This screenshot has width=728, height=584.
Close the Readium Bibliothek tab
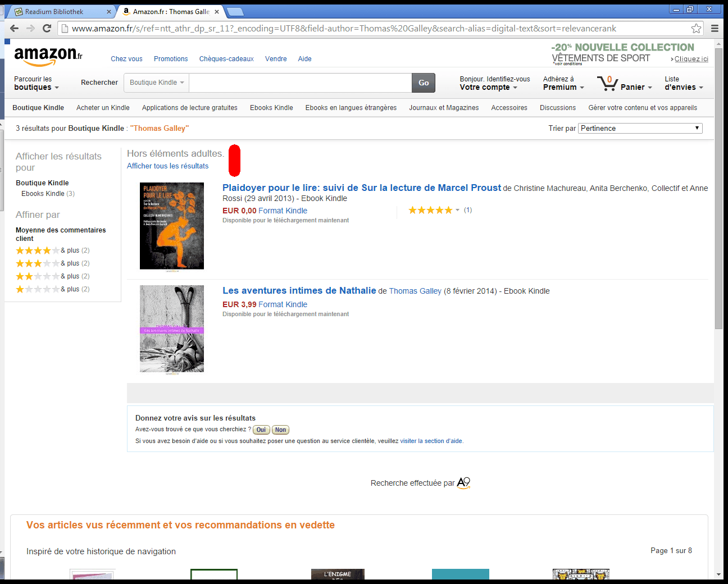109,12
